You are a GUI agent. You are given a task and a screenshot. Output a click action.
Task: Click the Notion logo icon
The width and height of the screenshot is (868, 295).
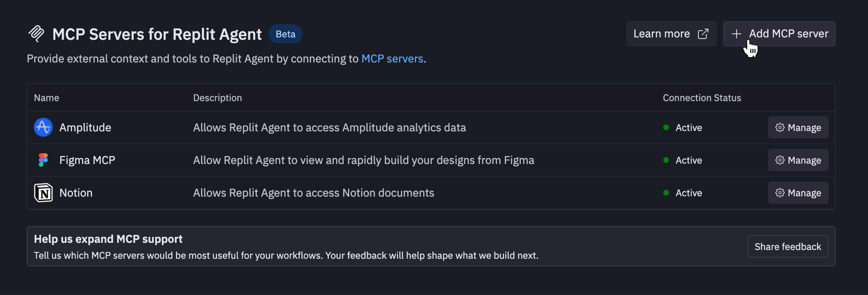pos(43,193)
